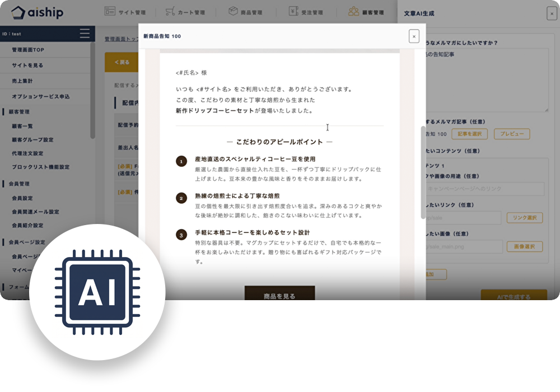This screenshot has height=392, width=560.
Task: Click the 熟練の焙煎士による丁寧な焙煎 heading
Action: 237,196
